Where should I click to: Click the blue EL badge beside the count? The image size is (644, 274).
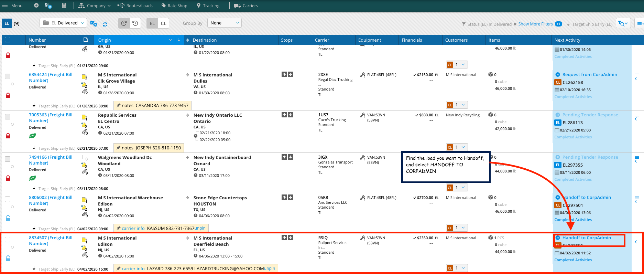(7, 23)
